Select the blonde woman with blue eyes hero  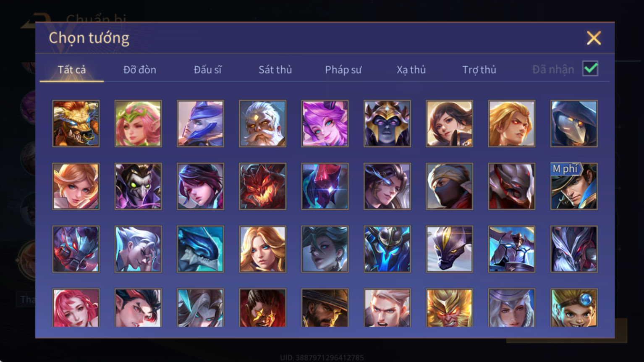tap(263, 249)
